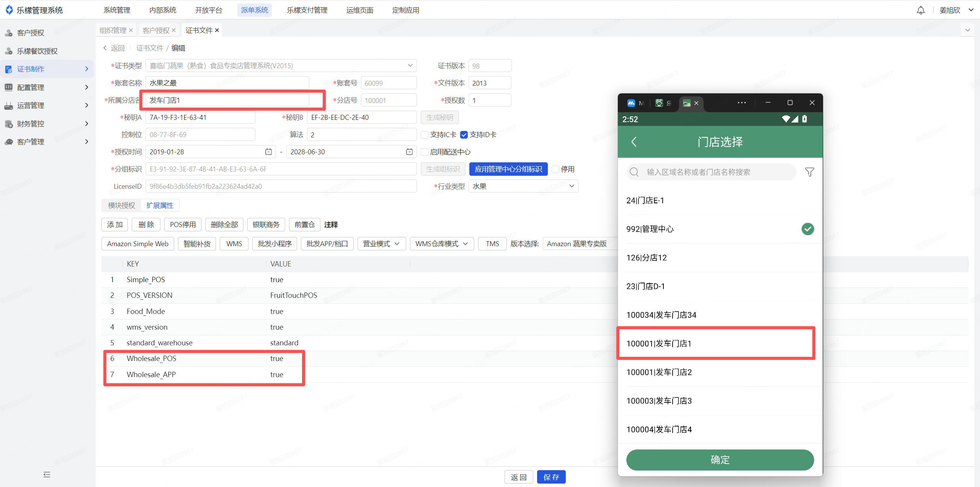Expand the 证书制作 sidebar menu
This screenshot has width=980, height=487.
[87, 69]
